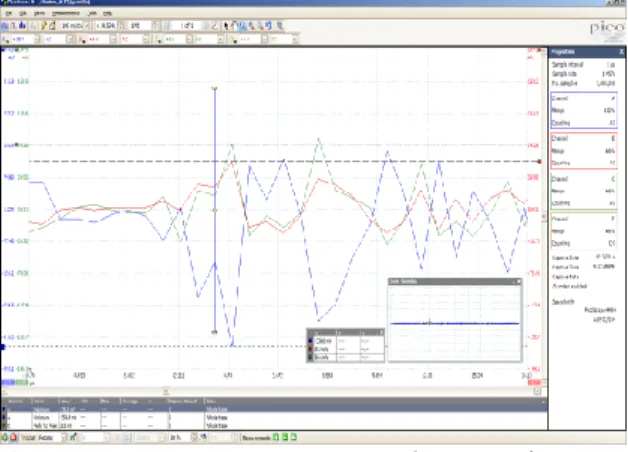Open the Measurements menu
This screenshot has height=452, width=628.
pos(66,13)
